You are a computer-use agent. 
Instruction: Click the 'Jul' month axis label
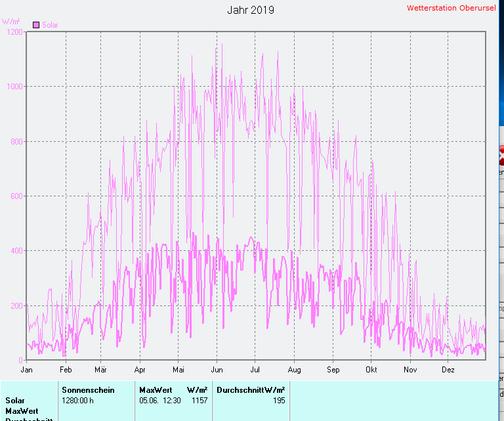click(x=255, y=370)
